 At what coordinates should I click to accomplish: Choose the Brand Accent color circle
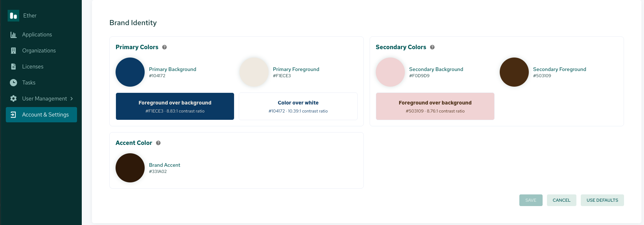click(x=130, y=168)
